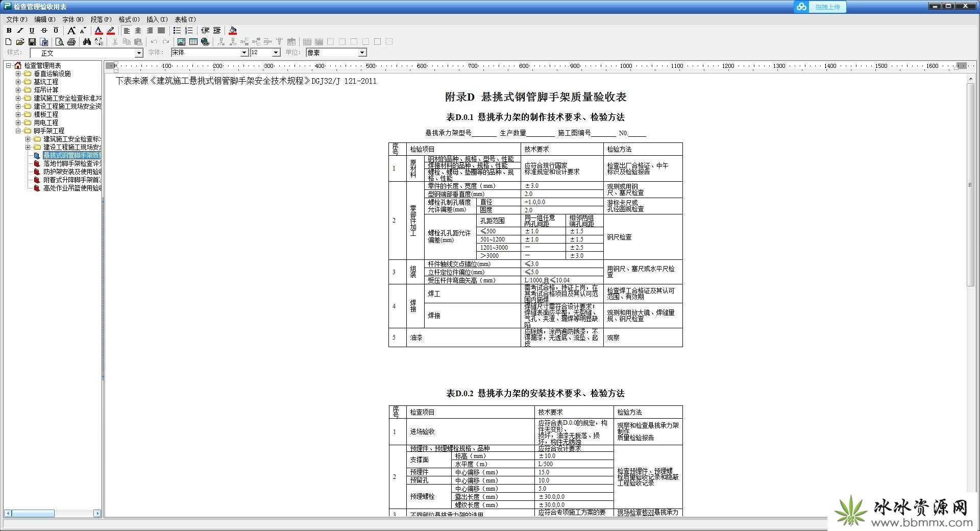980x531 pixels.
Task: Expand the 模板工程 folder
Action: (x=18, y=114)
